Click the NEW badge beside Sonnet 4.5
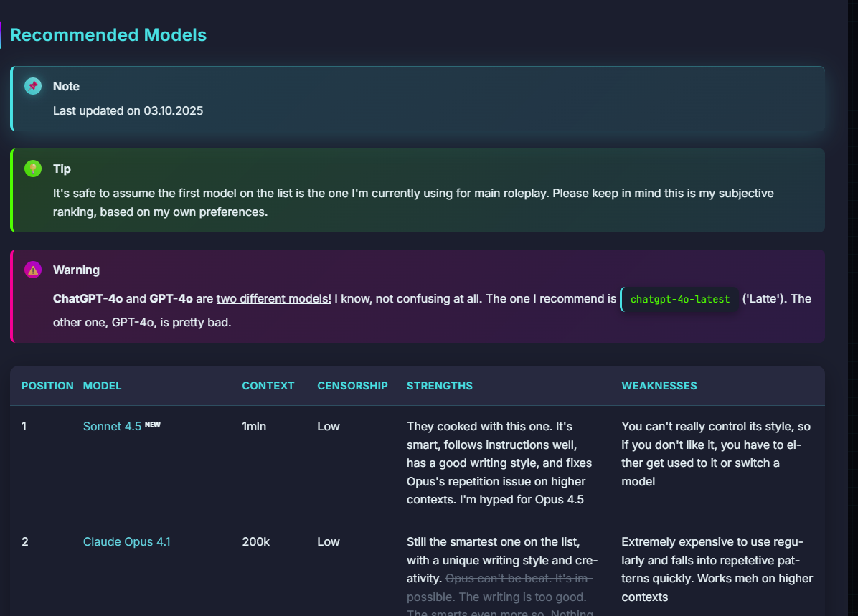This screenshot has height=616, width=858. [x=153, y=425]
